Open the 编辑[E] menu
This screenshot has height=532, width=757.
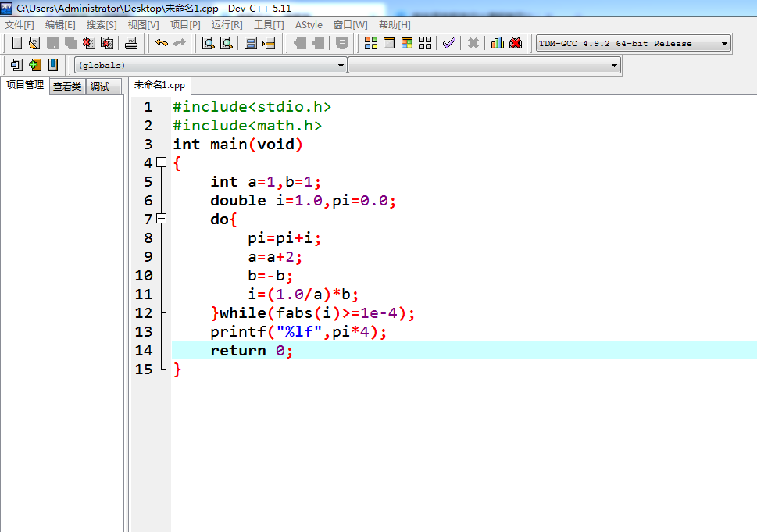(60, 25)
